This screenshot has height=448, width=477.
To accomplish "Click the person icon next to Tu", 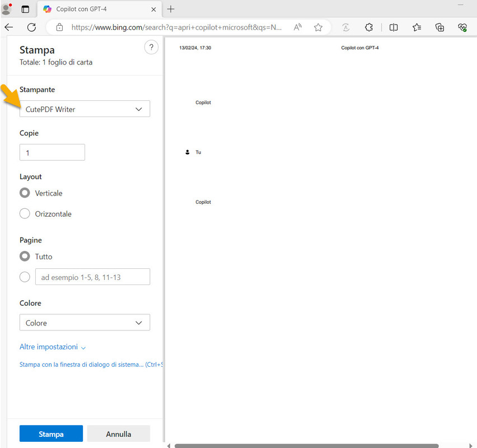I will [188, 152].
